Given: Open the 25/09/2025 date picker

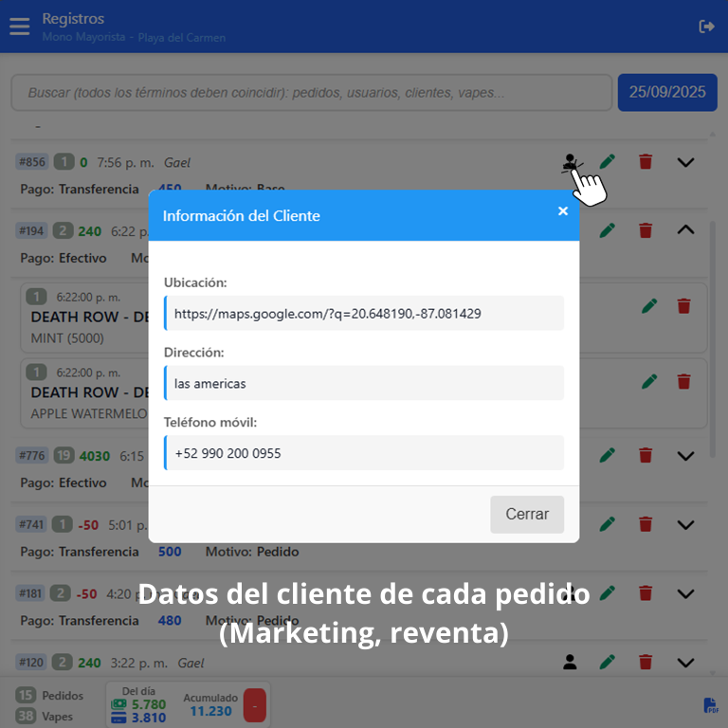Looking at the screenshot, I should (x=667, y=92).
